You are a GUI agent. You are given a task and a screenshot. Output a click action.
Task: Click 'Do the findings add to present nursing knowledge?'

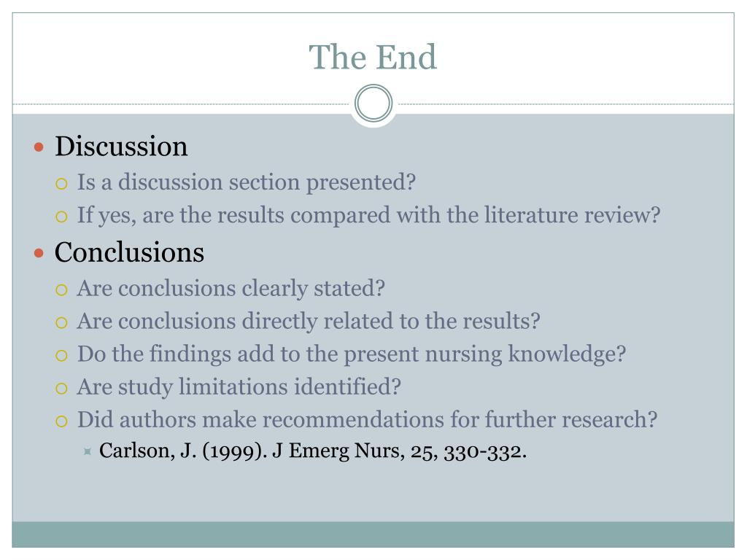click(x=352, y=354)
